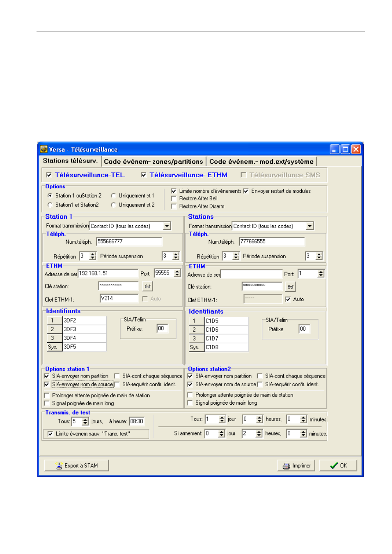Image resolution: width=392 pixels, height=554 pixels.
Task: Adjust Si armement jour spinner
Action: pos(222,434)
